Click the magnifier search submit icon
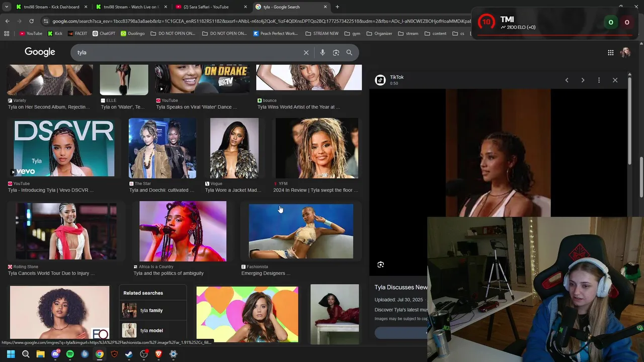The height and width of the screenshot is (362, 644). coord(349,52)
